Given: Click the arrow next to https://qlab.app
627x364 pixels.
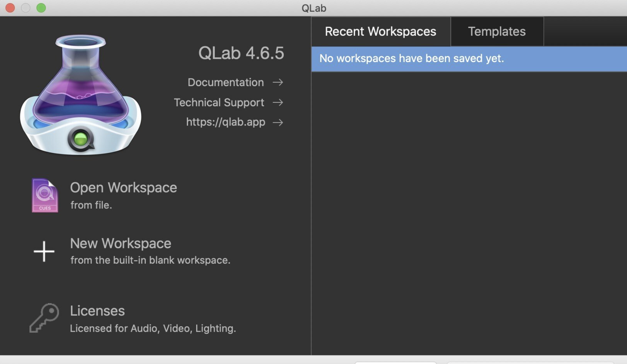Looking at the screenshot, I should pyautogui.click(x=279, y=122).
